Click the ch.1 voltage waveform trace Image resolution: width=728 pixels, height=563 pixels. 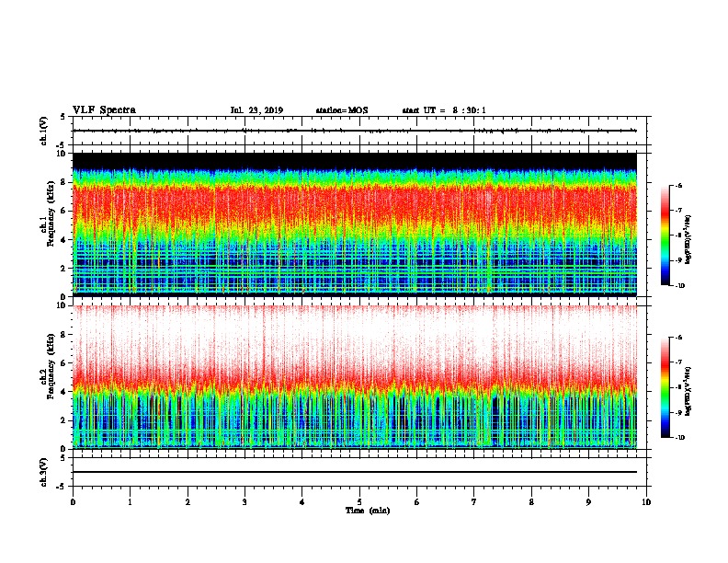355,131
